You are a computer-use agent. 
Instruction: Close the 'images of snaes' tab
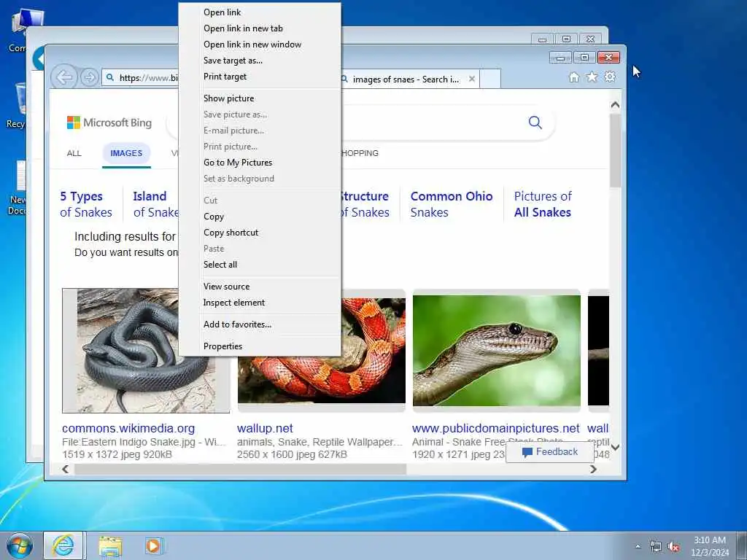click(x=472, y=79)
